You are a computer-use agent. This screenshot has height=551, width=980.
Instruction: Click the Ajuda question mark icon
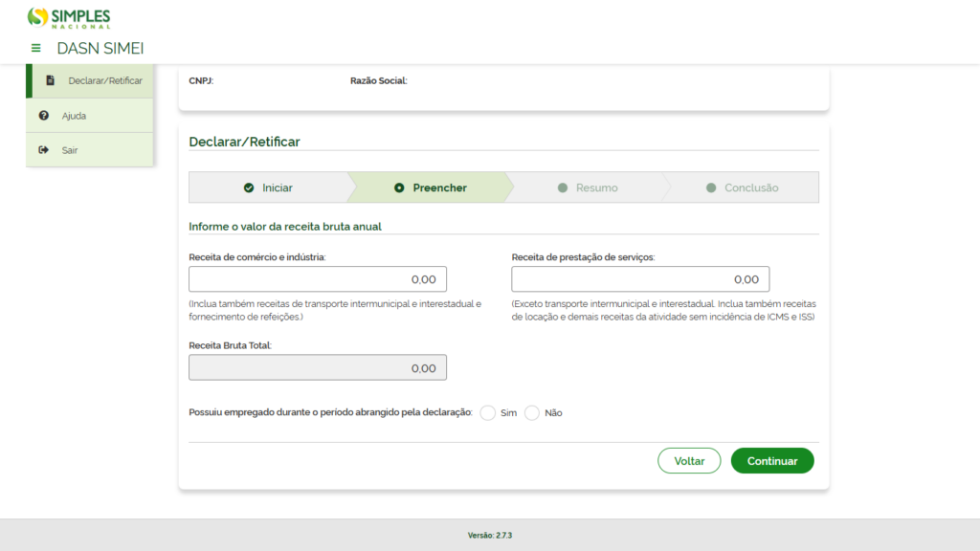click(44, 116)
